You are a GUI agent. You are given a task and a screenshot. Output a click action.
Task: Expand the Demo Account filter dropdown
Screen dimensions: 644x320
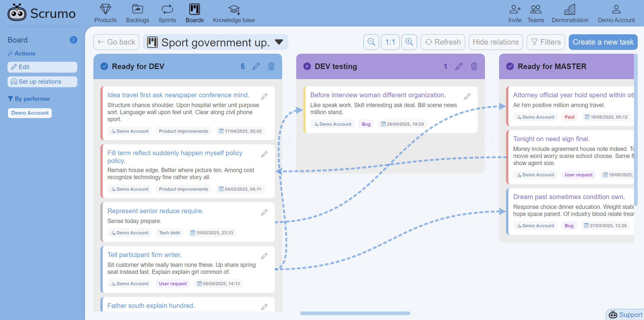[x=30, y=113]
